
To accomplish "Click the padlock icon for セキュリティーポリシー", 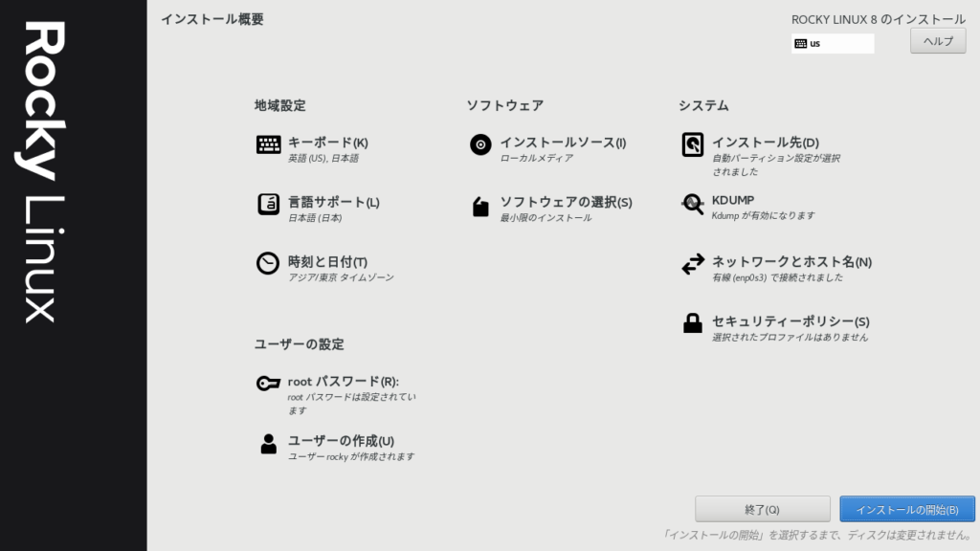I will [x=693, y=323].
